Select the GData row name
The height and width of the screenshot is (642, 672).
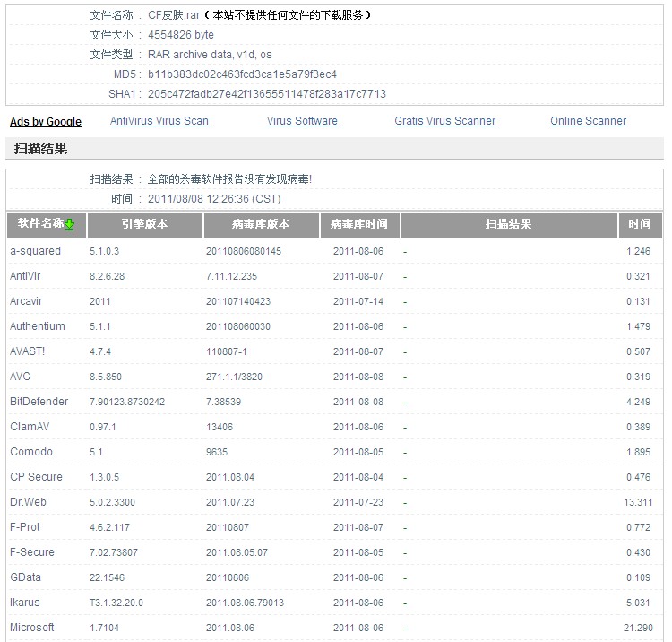(25, 577)
